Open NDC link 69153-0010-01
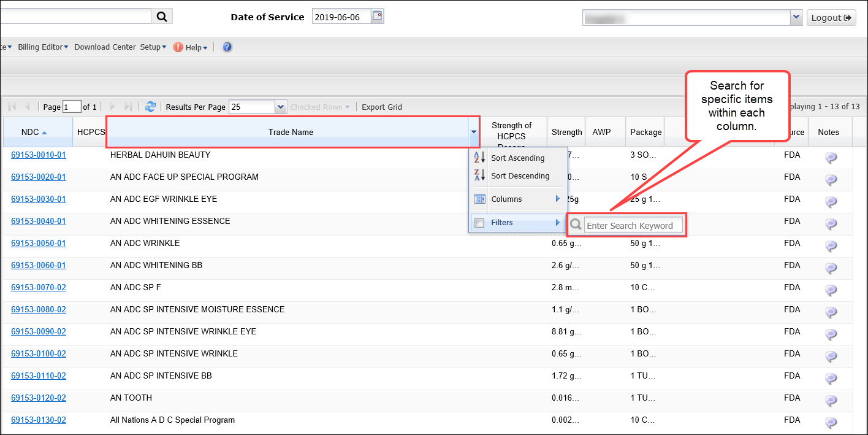868x435 pixels. pos(39,155)
